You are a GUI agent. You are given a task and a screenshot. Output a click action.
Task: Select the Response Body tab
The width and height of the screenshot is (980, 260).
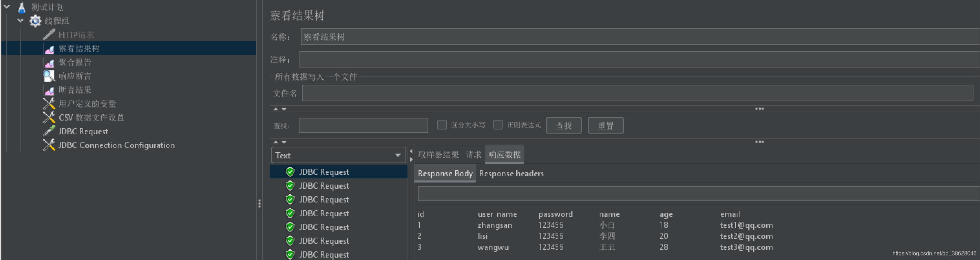pyautogui.click(x=445, y=174)
